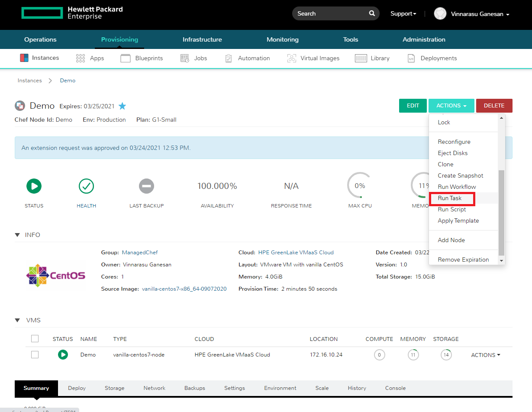532x412 pixels.
Task: Switch to the Console tab
Action: tap(396, 388)
